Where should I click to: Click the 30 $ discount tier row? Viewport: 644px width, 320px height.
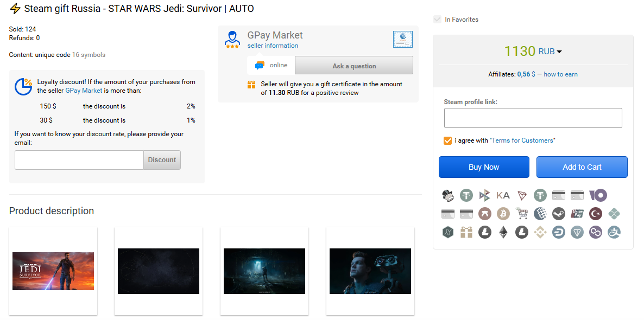tap(117, 120)
